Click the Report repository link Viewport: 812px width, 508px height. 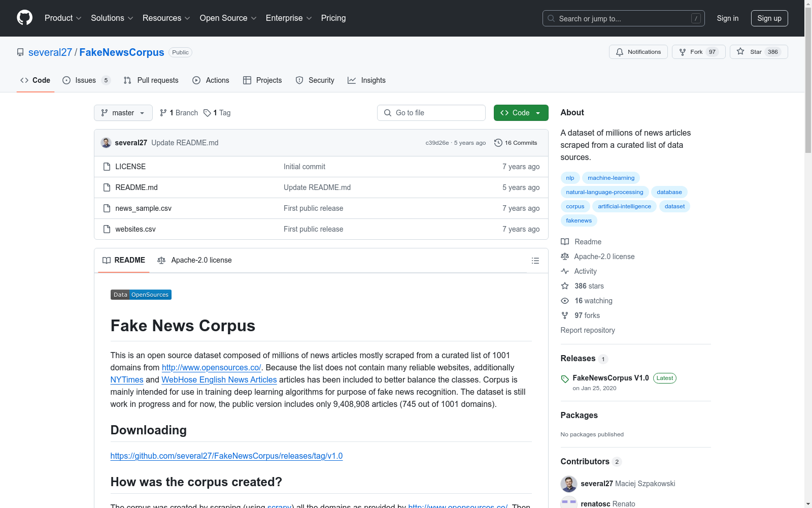pyautogui.click(x=588, y=330)
